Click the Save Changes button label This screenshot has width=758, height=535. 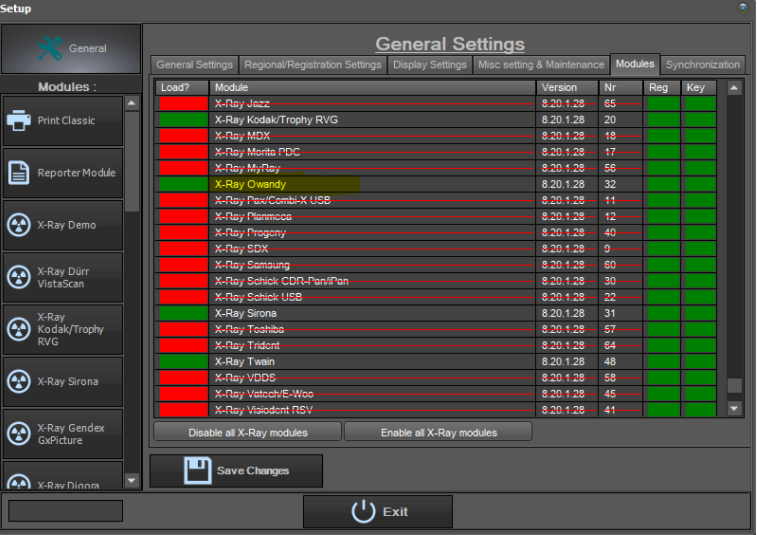click(x=253, y=471)
